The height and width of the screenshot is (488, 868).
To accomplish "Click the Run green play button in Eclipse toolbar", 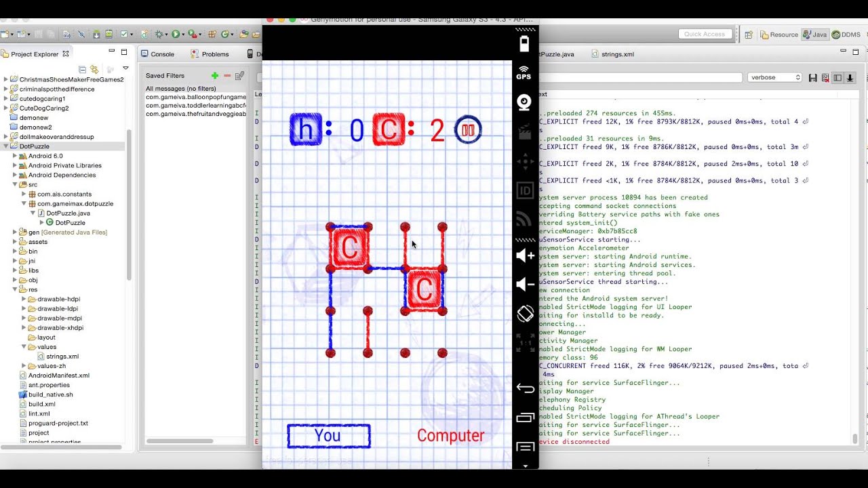I will click(176, 34).
